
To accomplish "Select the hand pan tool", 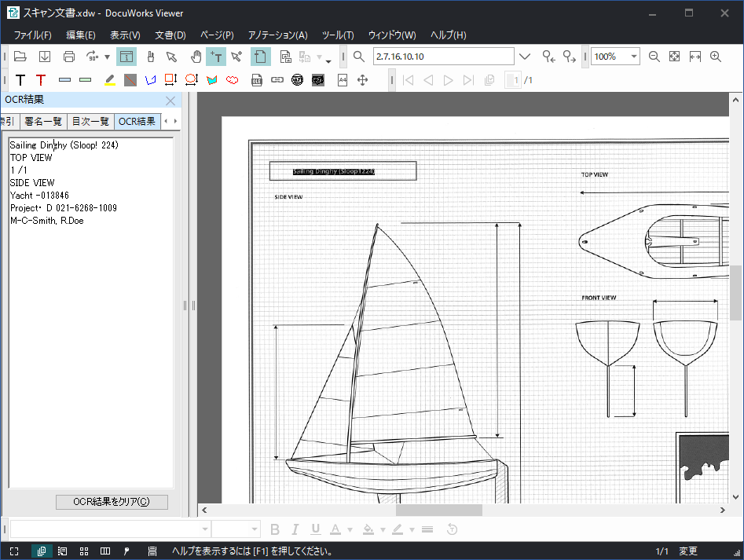I will [x=196, y=57].
